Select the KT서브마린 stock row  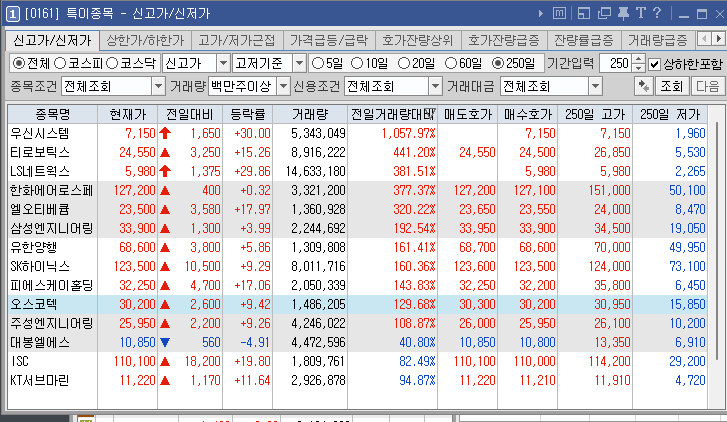[x=357, y=381]
